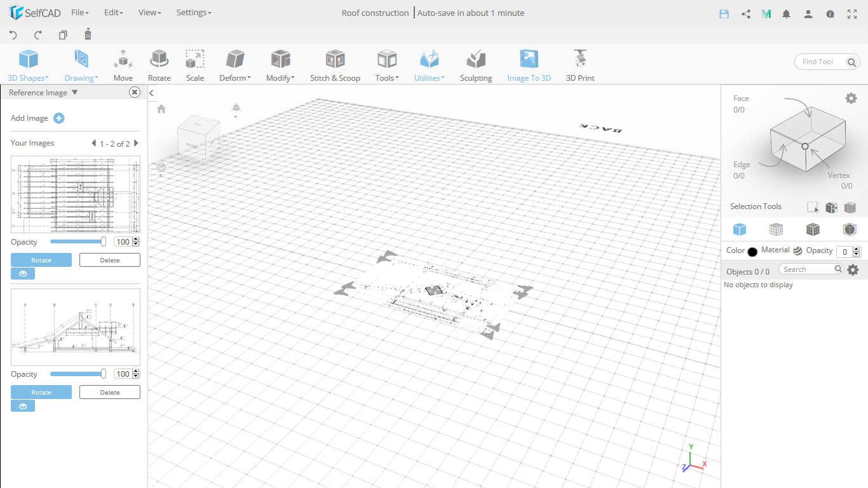Select the Move tool
Viewport: 868px width, 488px height.
pos(123,66)
